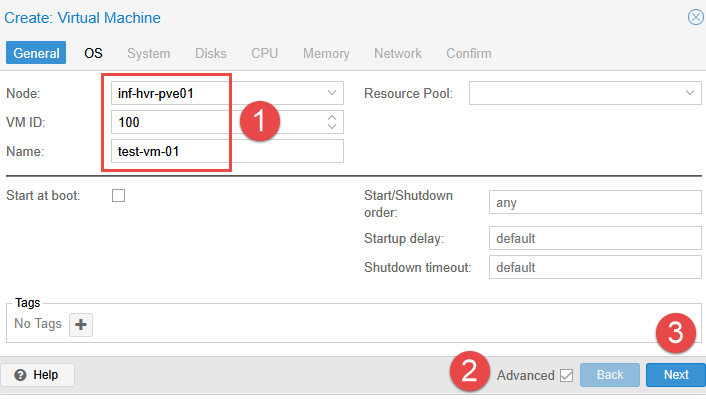Switch to the Confirm tab
This screenshot has width=706, height=399.
tap(469, 53)
